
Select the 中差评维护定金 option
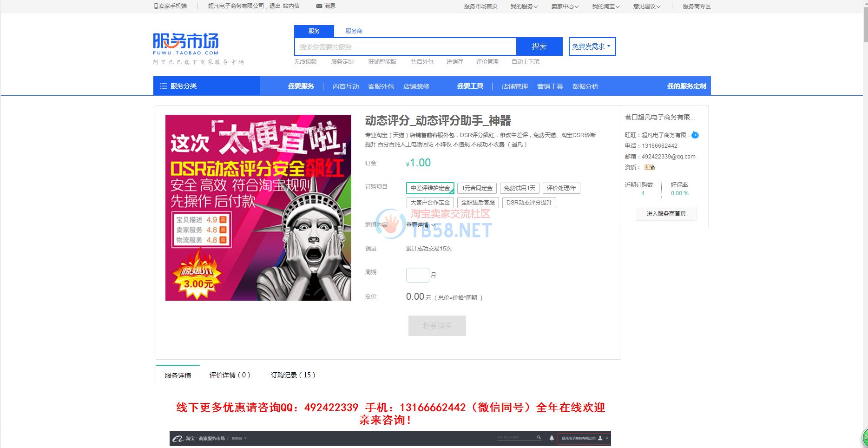(430, 188)
